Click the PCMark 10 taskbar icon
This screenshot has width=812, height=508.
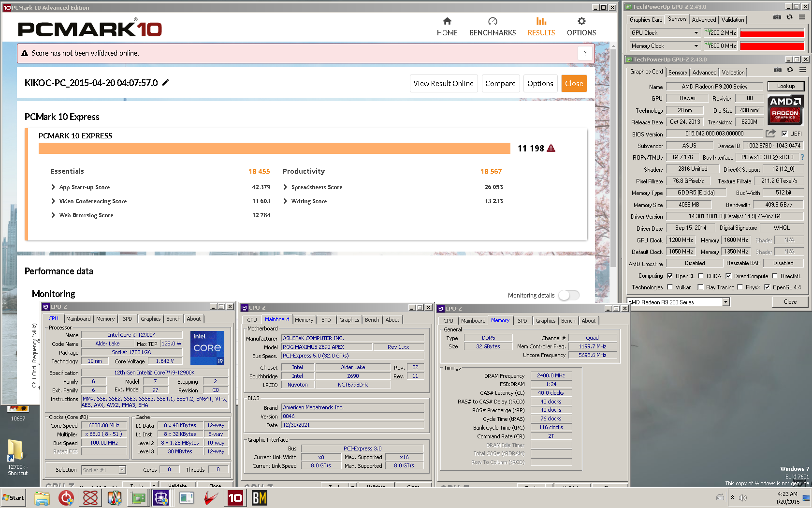pyautogui.click(x=235, y=498)
